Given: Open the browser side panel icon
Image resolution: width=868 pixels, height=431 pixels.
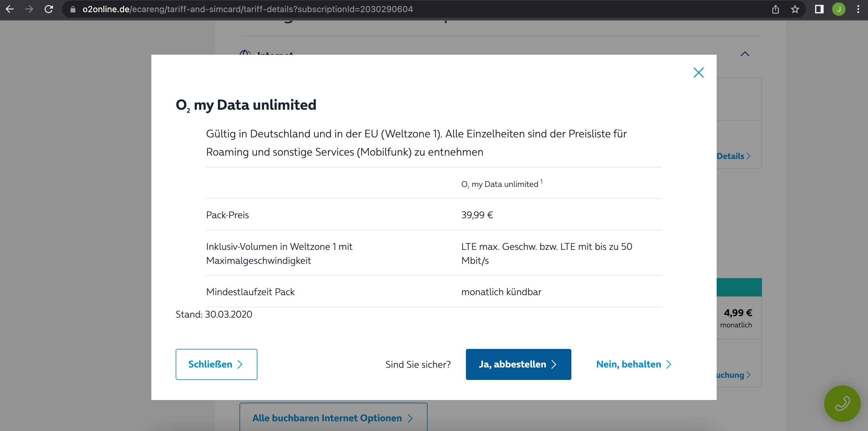Looking at the screenshot, I should click(x=819, y=9).
